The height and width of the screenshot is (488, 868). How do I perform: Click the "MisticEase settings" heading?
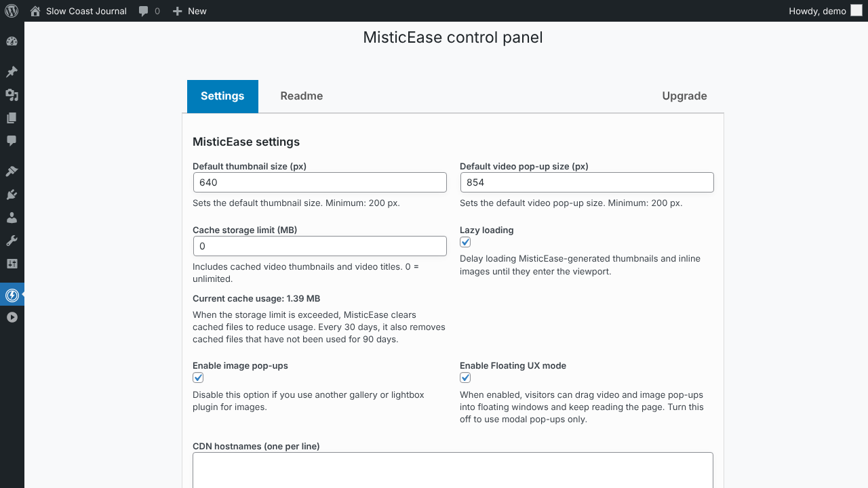pos(246,142)
